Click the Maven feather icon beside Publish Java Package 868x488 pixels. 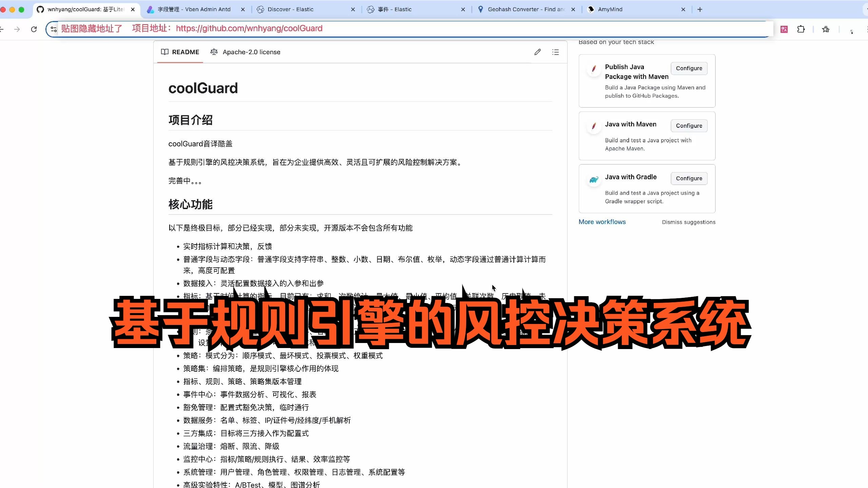coord(594,69)
